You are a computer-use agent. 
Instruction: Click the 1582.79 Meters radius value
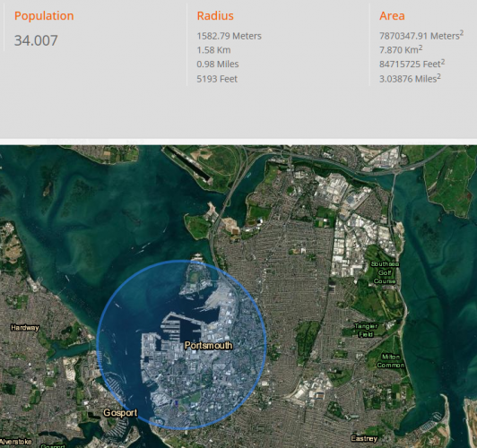[229, 36]
